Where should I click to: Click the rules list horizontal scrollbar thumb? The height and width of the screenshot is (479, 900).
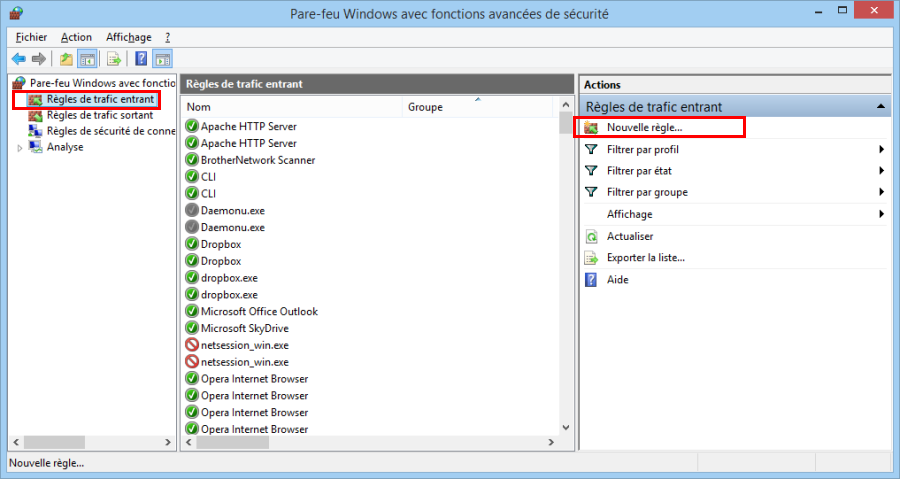click(232, 442)
